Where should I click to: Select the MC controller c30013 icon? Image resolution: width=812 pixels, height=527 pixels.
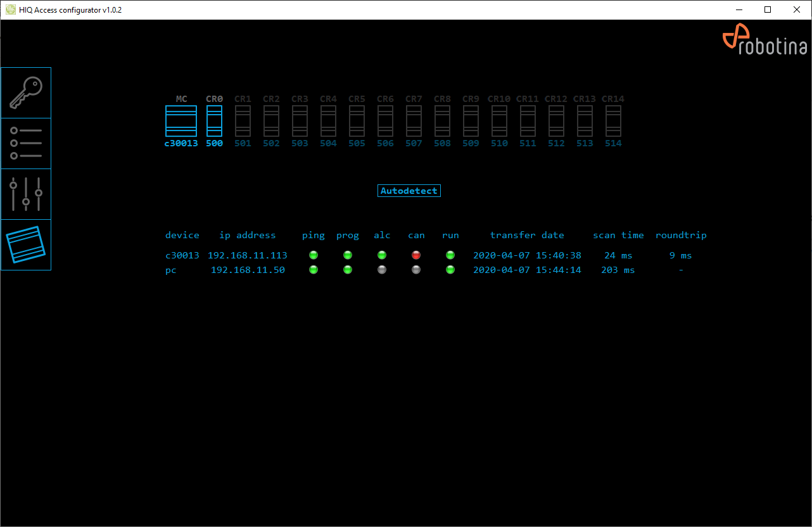click(x=181, y=121)
